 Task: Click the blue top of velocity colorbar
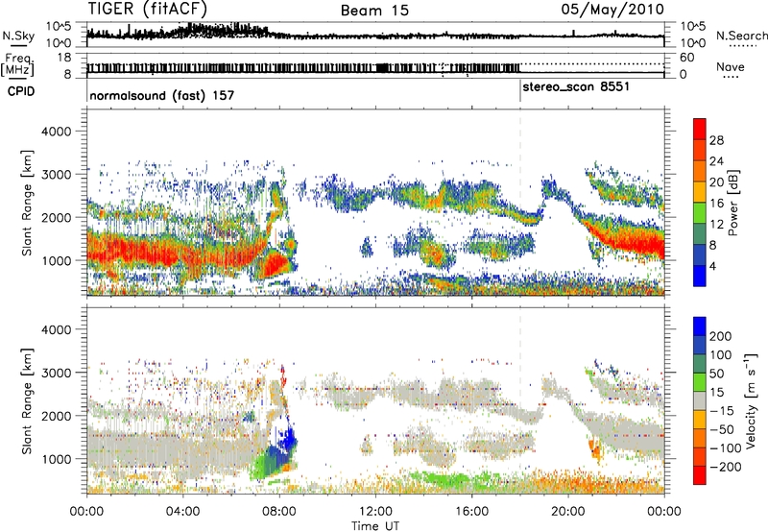700,326
